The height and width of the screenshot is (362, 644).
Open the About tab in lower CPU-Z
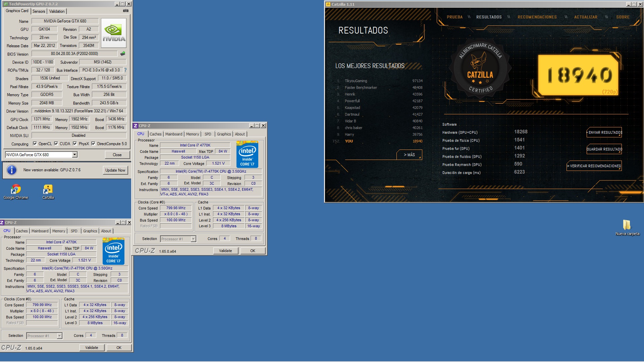pyautogui.click(x=106, y=231)
